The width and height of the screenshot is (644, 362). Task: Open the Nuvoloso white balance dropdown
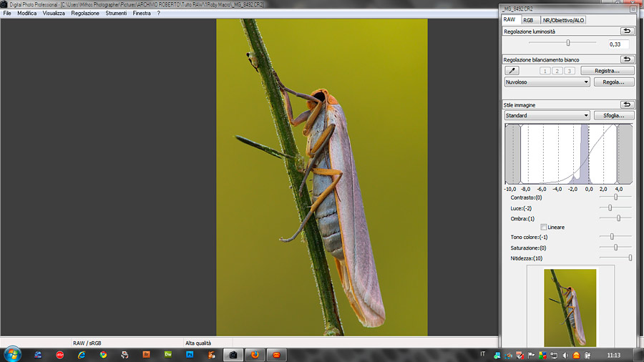pyautogui.click(x=547, y=82)
